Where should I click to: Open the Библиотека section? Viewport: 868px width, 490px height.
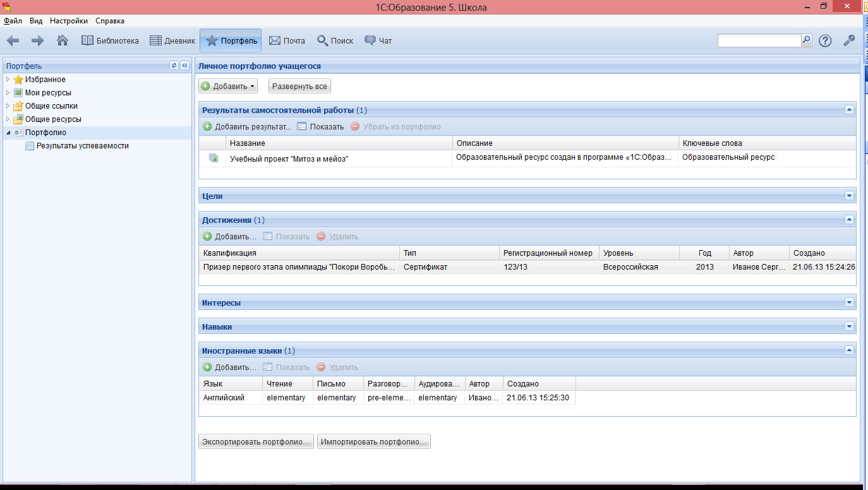click(x=110, y=40)
